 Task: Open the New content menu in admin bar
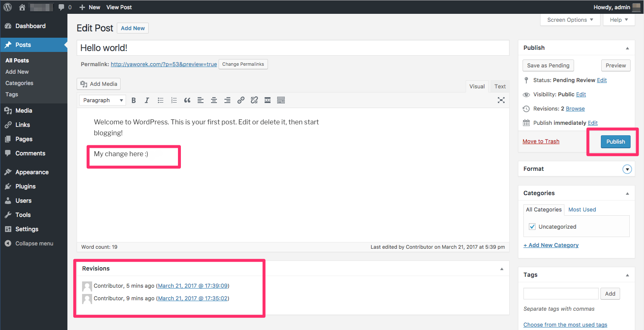click(90, 7)
